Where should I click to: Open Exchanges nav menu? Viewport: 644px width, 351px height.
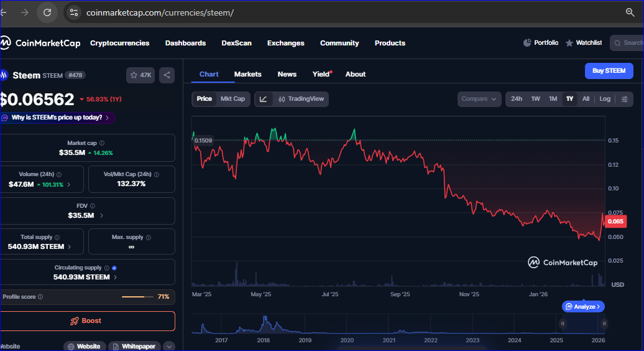tap(286, 43)
